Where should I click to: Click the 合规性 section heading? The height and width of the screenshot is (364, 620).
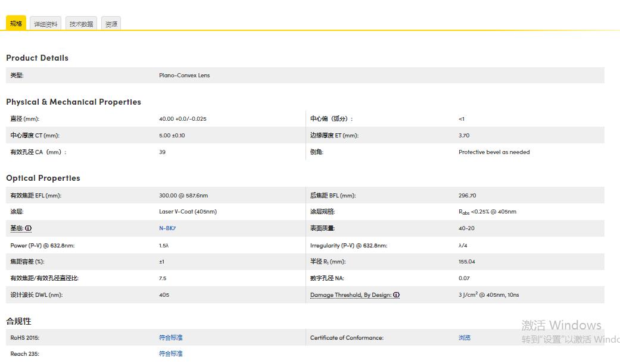(x=19, y=321)
